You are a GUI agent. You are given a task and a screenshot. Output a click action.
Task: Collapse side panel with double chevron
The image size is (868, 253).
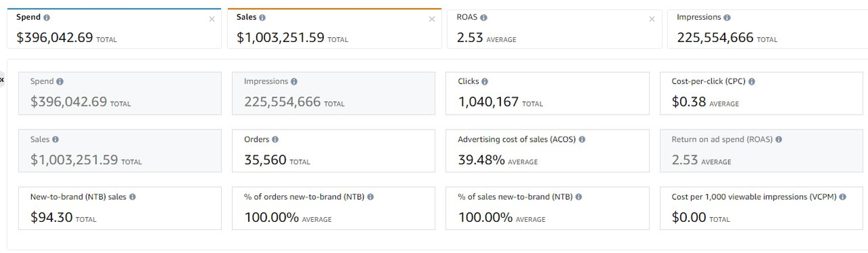point(2,80)
